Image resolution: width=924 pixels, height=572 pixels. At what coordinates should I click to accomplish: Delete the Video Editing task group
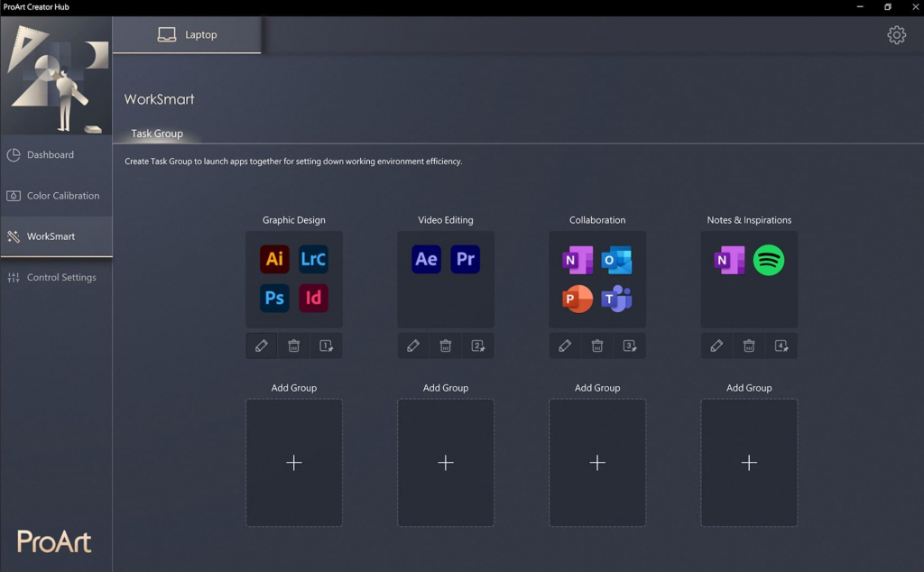click(446, 346)
